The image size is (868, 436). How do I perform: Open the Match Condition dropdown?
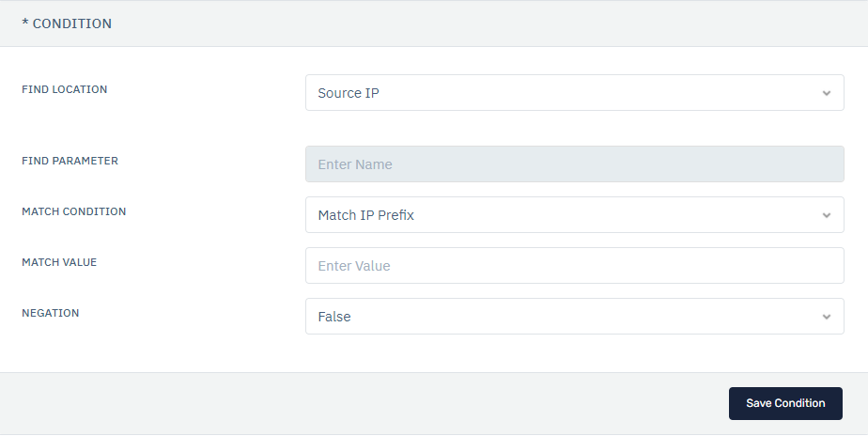(x=575, y=214)
